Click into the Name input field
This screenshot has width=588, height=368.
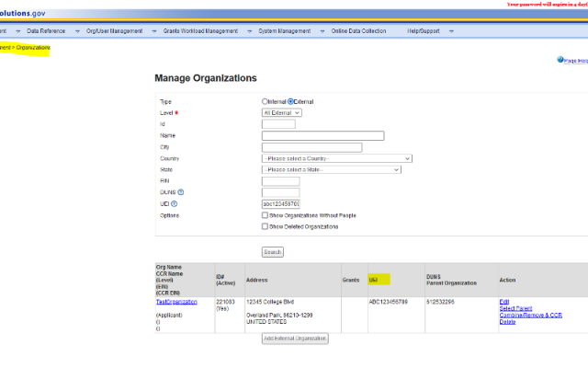(322, 135)
